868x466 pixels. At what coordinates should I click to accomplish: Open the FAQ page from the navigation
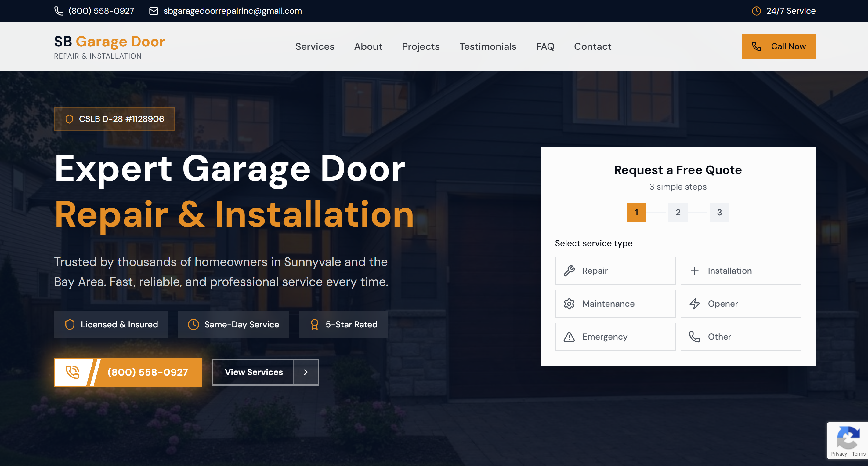[545, 46]
